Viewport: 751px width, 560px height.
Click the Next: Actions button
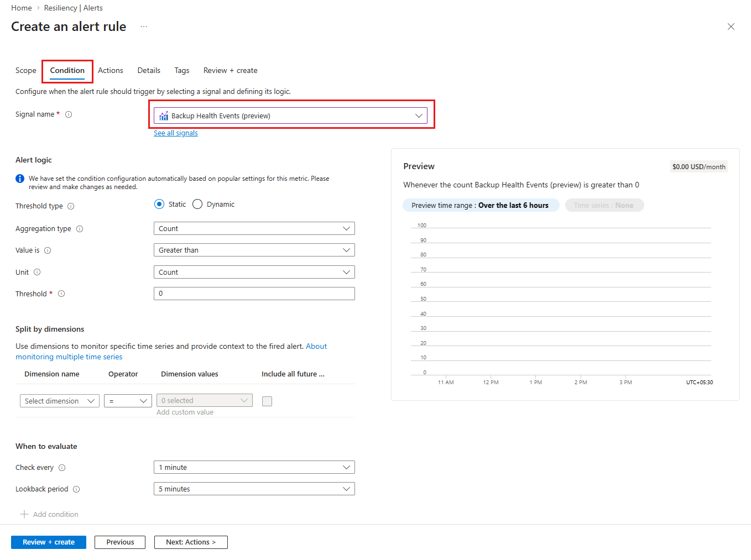pos(191,542)
